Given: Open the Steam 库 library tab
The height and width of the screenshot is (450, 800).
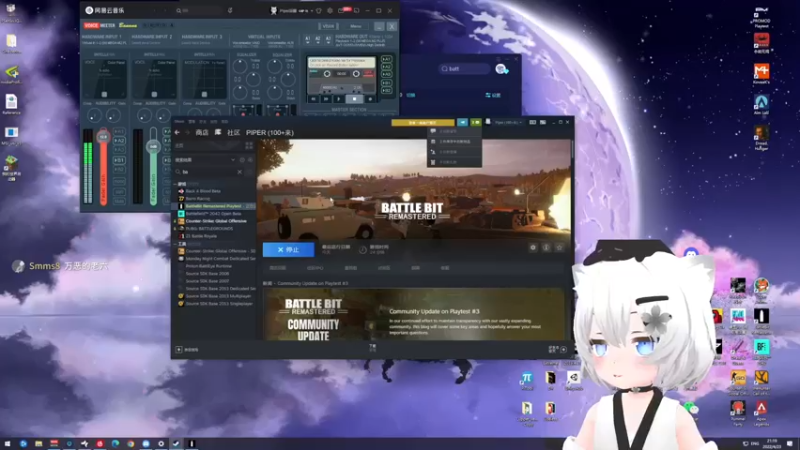Looking at the screenshot, I should [x=218, y=133].
